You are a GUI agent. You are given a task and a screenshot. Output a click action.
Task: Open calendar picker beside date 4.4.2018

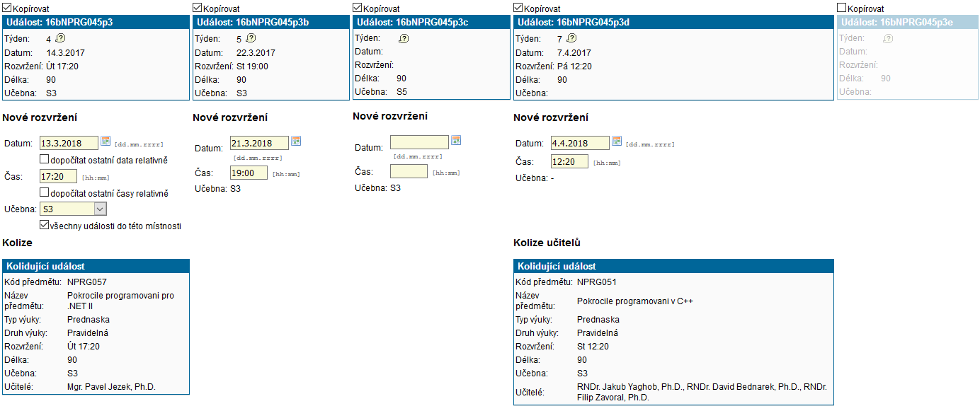[x=617, y=141]
